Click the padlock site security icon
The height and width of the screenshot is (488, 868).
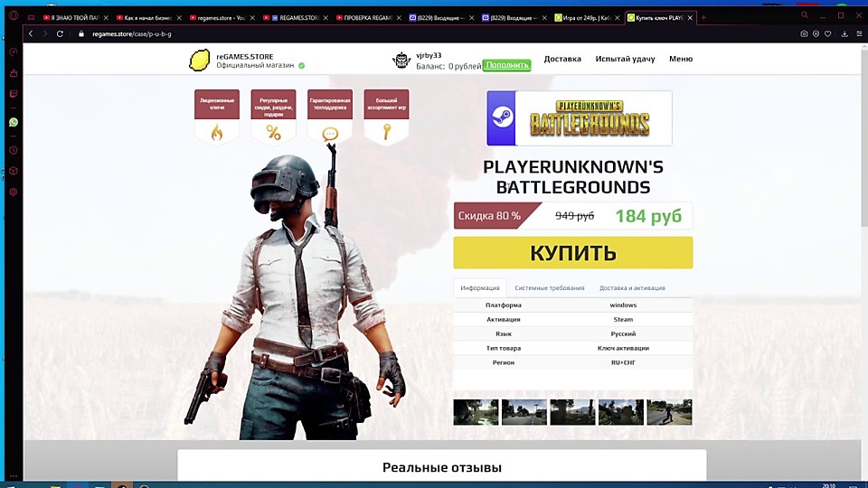coord(81,33)
